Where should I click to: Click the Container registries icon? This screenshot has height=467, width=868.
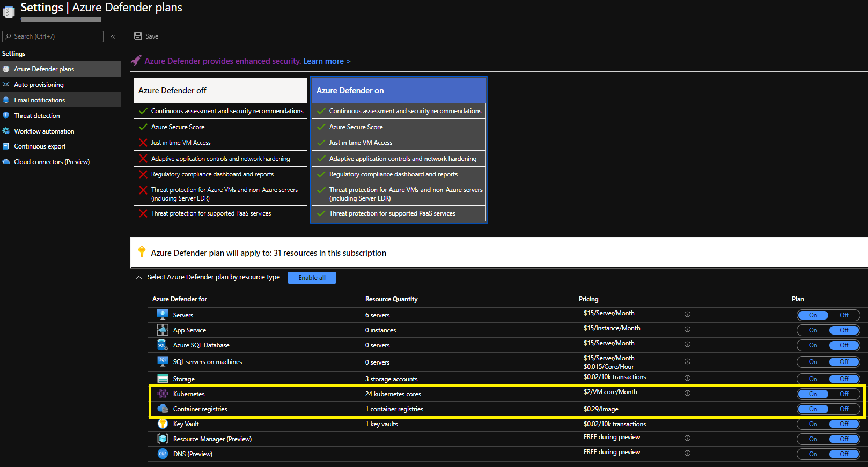[163, 409]
